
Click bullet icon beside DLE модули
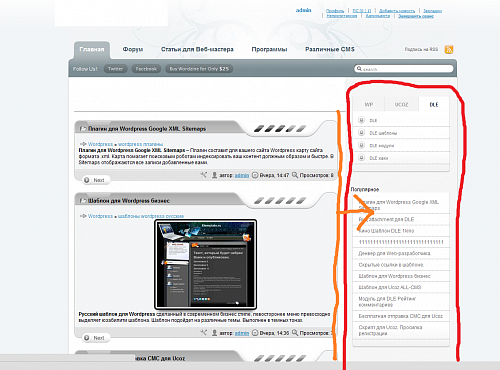coord(361,145)
